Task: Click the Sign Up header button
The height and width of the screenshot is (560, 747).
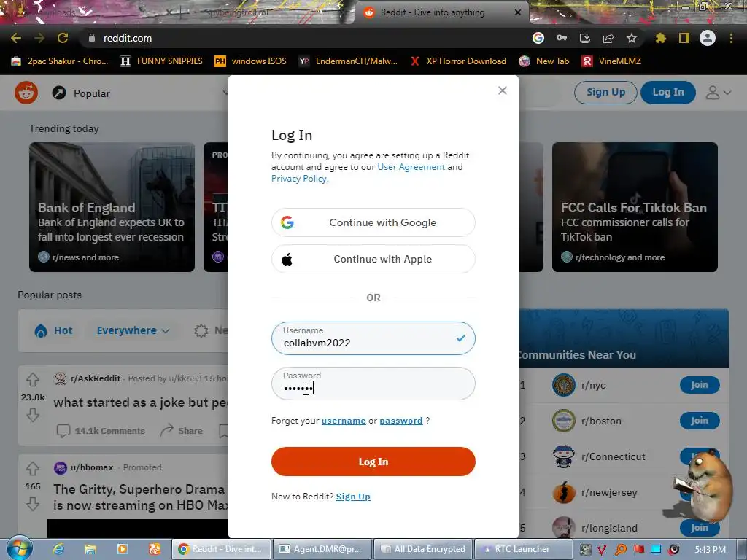Action: [x=605, y=93]
